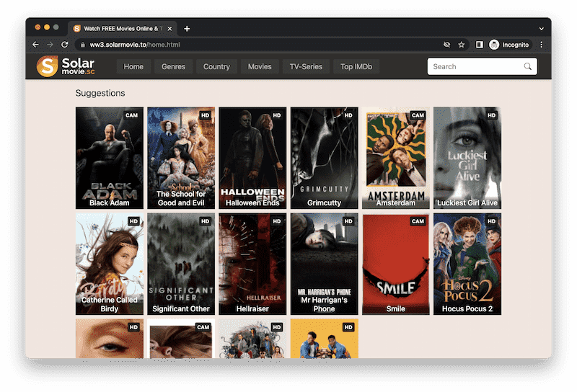The image size is (577, 392).
Task: Click the "Hocus Pocus 2" title text
Action: (x=467, y=308)
